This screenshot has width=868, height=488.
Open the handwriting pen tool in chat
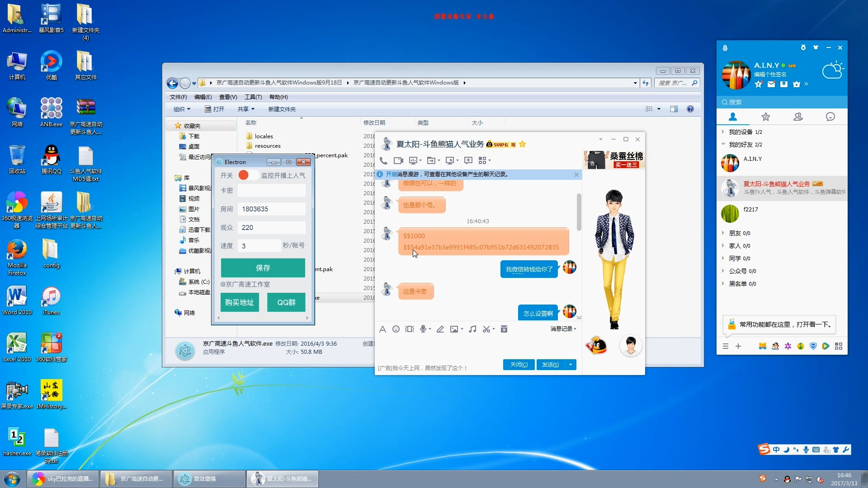(x=440, y=329)
